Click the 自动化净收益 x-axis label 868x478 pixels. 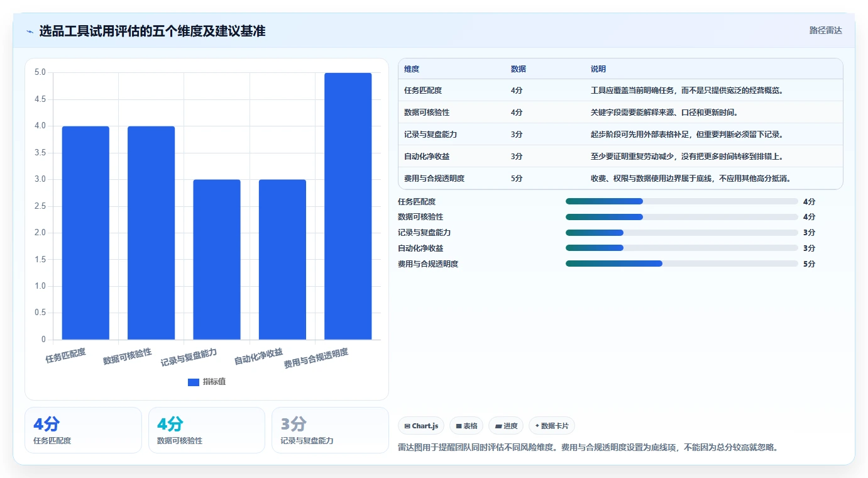point(258,357)
